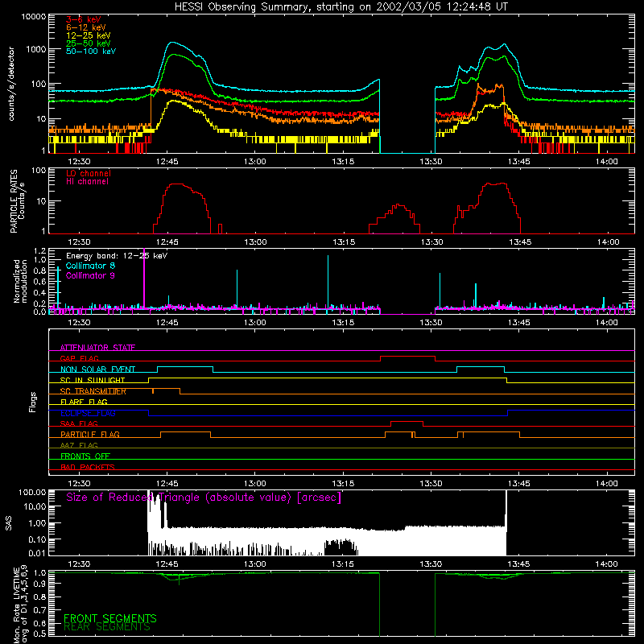Image resolution: width=644 pixels, height=644 pixels.
Task: Click the 'HI channel' legend label
Action: coord(88,181)
